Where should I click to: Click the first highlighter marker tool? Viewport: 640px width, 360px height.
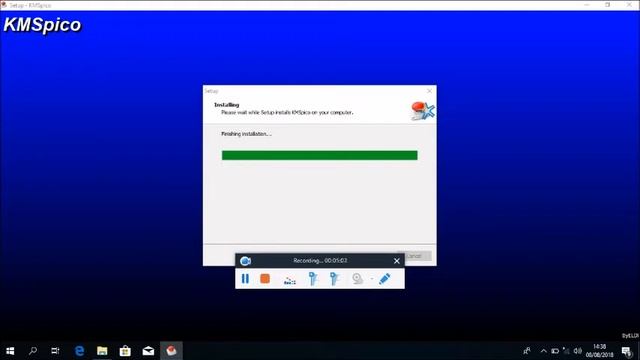tap(313, 279)
